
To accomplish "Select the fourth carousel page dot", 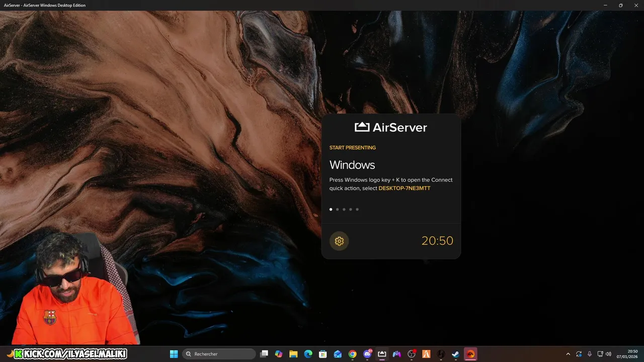I will (x=351, y=209).
